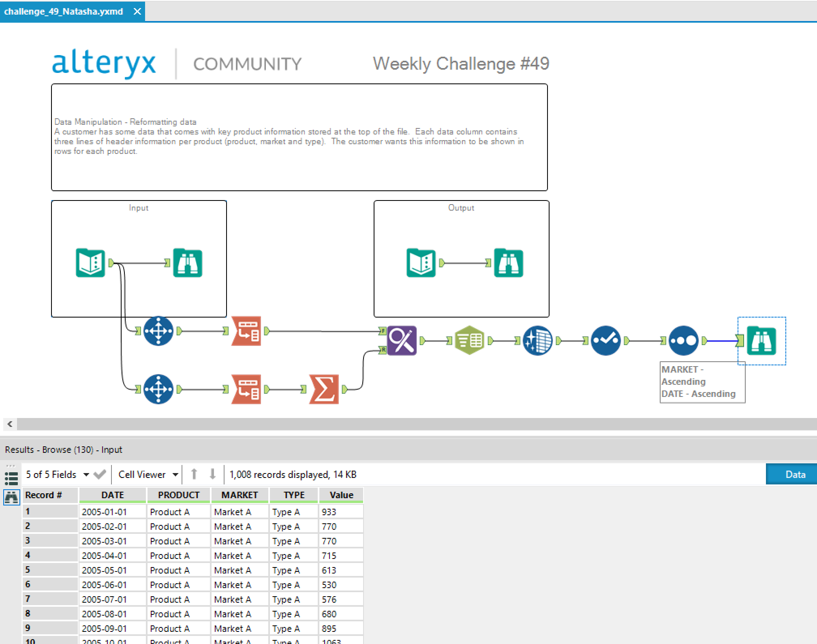
Task: Click the upper blue four-arrow Transpose tool
Action: tap(158, 331)
